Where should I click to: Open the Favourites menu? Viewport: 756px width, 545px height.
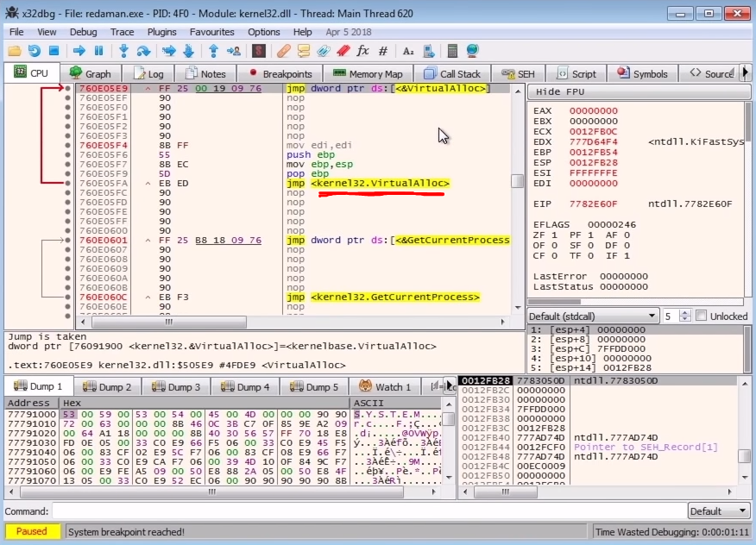211,32
